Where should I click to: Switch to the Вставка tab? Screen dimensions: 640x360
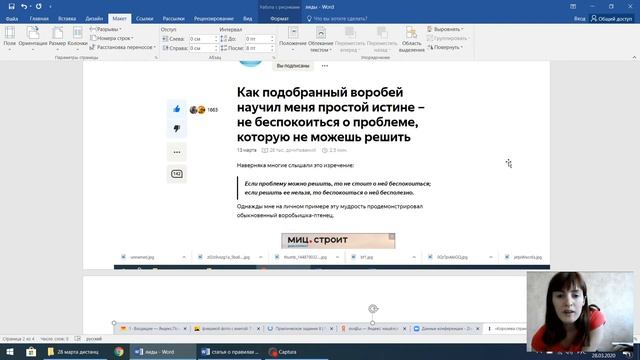67,18
